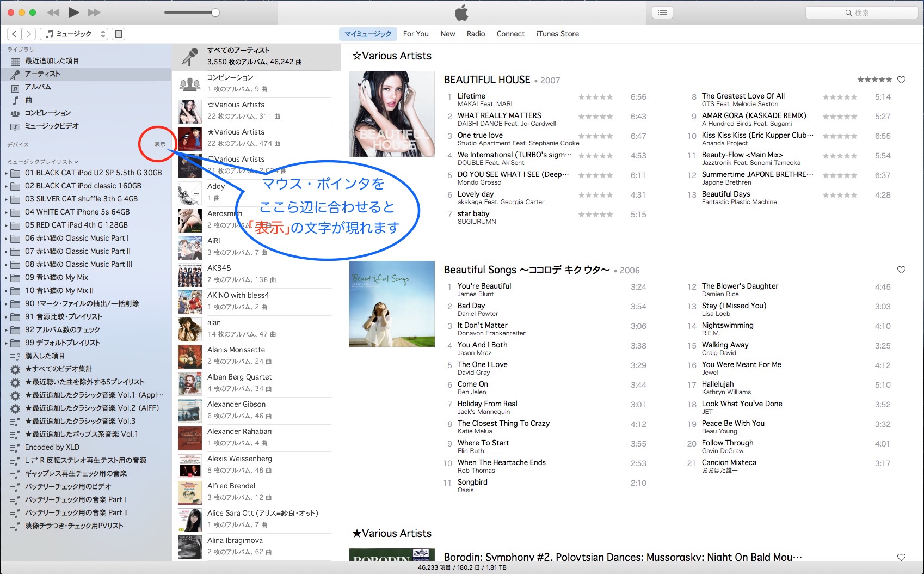The width and height of the screenshot is (924, 574).
Task: Open the 購入した項目 playlist
Action: pyautogui.click(x=86, y=356)
